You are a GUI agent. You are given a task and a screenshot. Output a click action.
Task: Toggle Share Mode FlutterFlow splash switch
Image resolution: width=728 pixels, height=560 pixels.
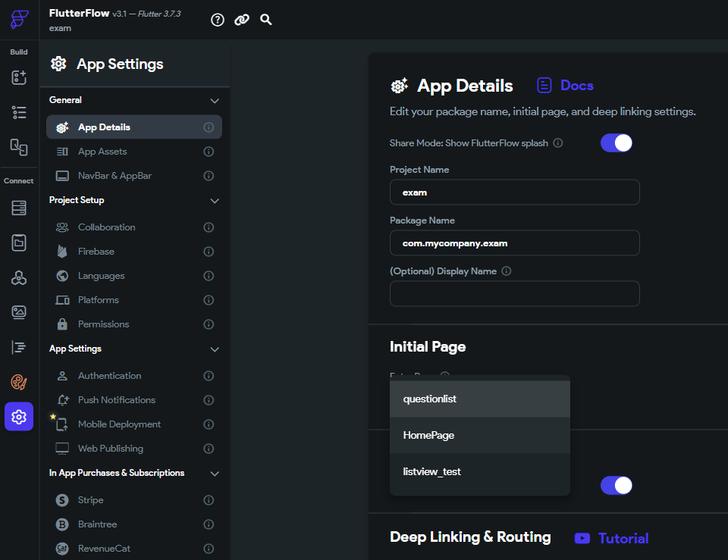click(616, 143)
